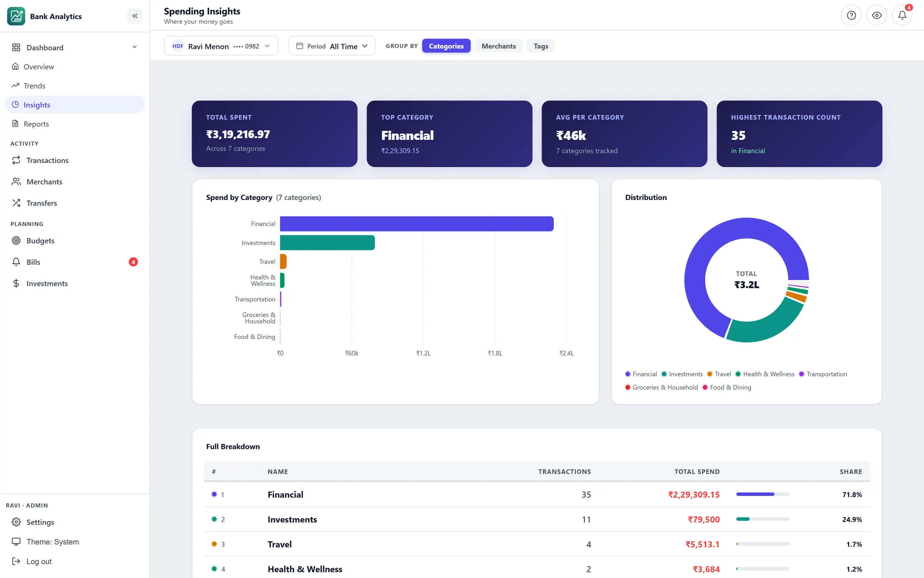Group by Categories tab

point(446,46)
